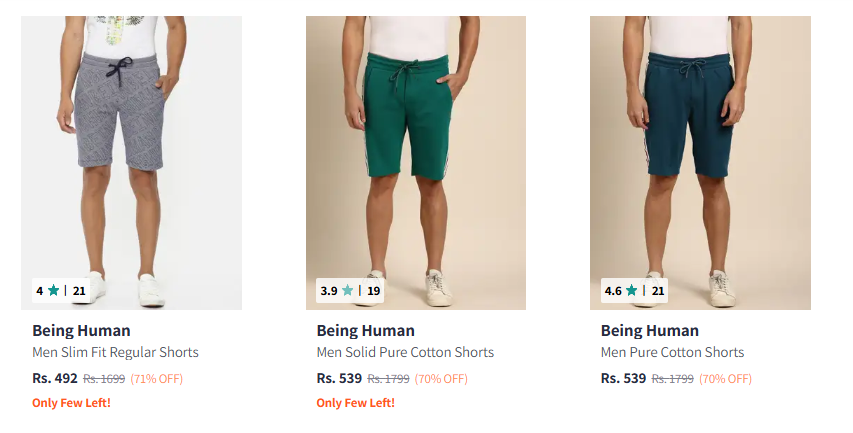The image size is (853, 433).
Task: Click the Being Human brand above Men Pure Cotton Shorts
Action: [649, 330]
